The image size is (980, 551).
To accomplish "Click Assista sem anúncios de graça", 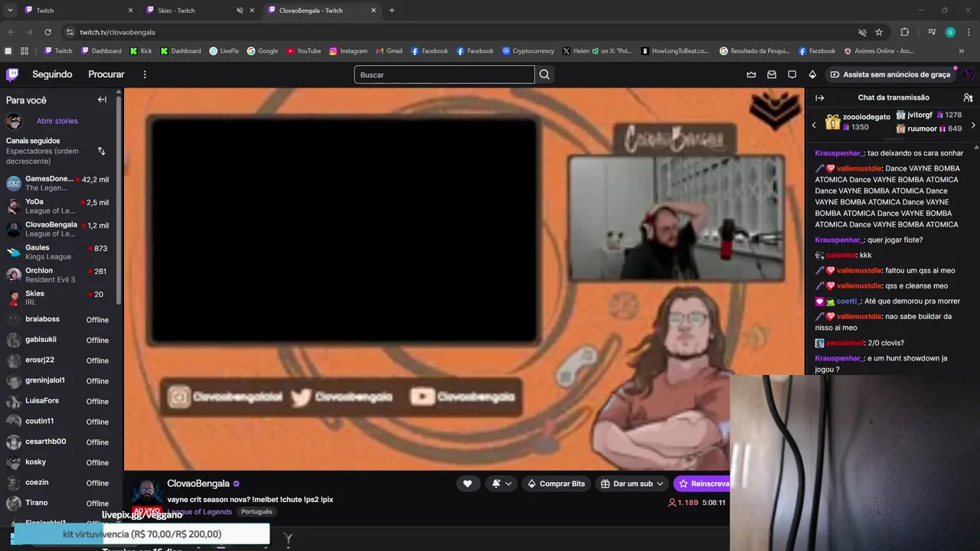I will [890, 74].
